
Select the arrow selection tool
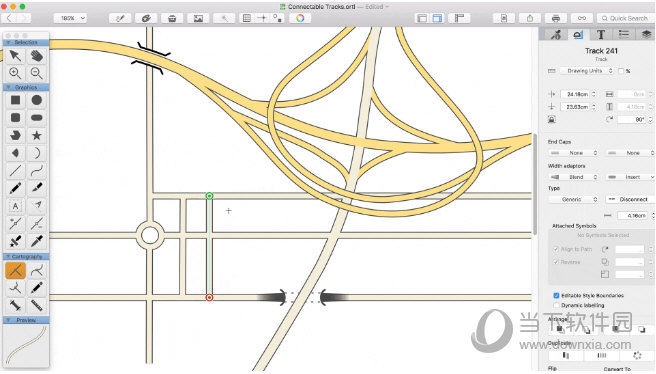tap(15, 56)
